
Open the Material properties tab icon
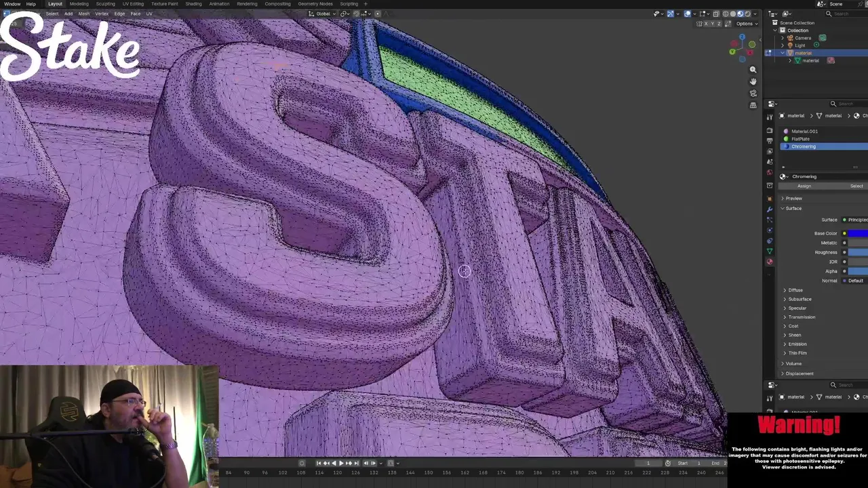pyautogui.click(x=769, y=262)
